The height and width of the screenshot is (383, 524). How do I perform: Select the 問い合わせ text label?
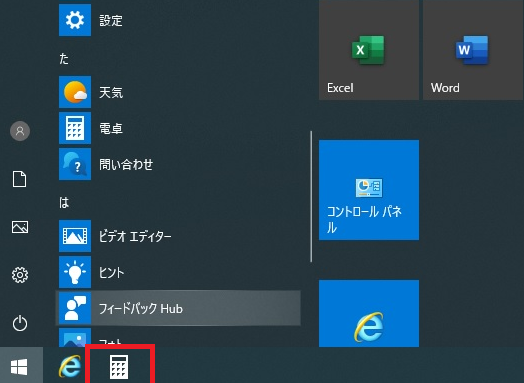tap(126, 164)
